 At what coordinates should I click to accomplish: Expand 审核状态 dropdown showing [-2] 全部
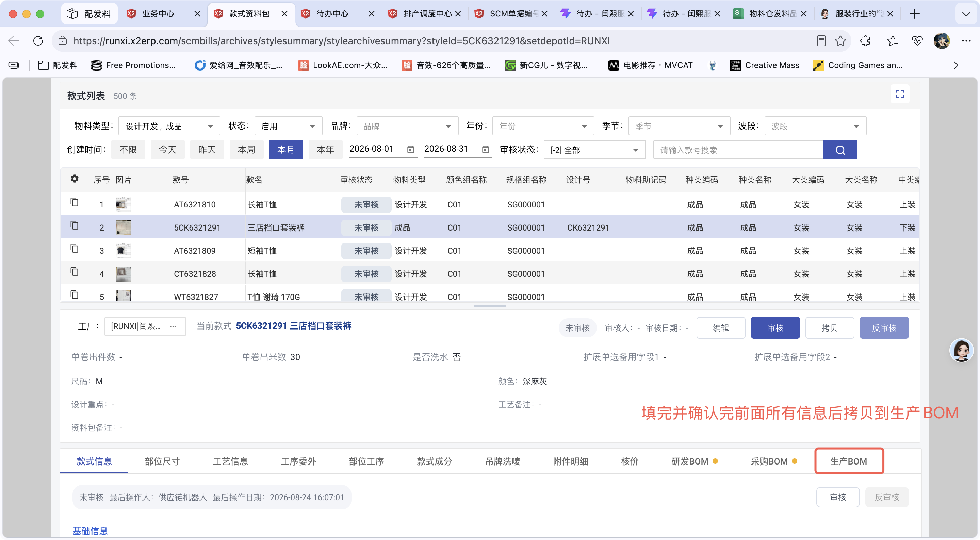[594, 150]
